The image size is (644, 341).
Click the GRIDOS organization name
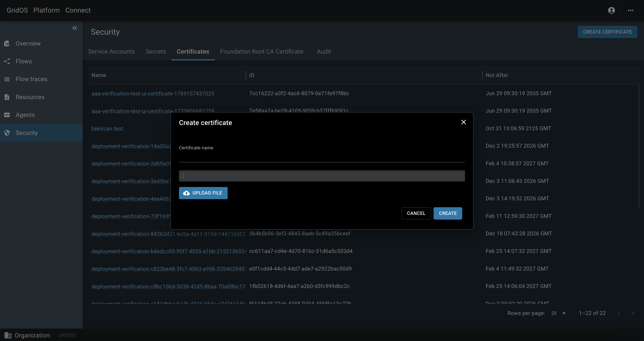67,335
